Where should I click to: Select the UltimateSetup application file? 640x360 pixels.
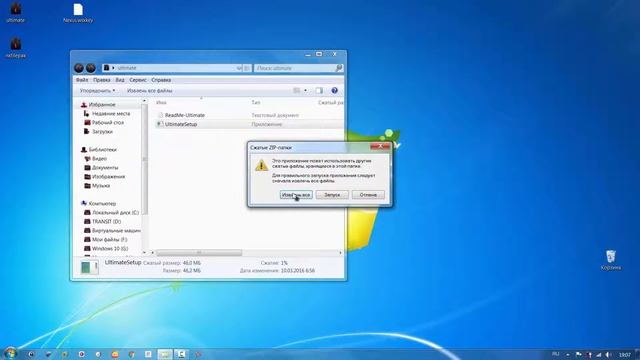coord(181,124)
